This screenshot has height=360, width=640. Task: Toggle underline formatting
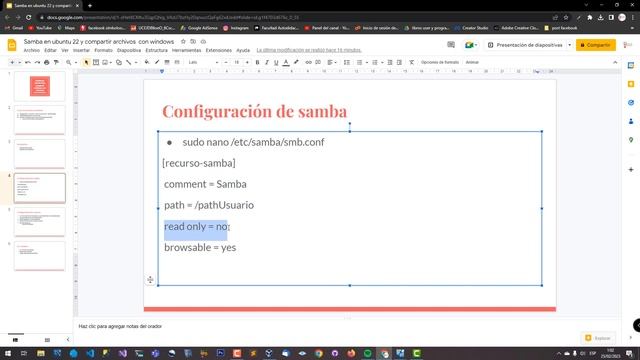coord(276,62)
